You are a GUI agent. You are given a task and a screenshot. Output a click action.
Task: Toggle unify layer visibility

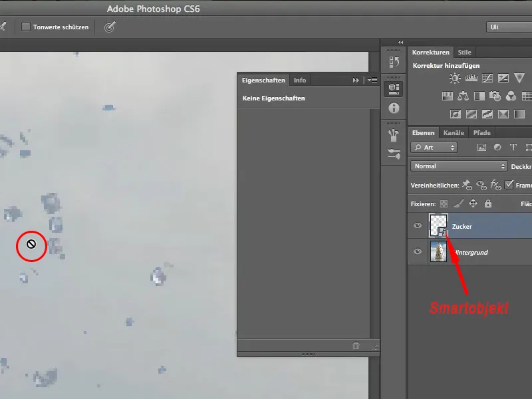tap(481, 185)
